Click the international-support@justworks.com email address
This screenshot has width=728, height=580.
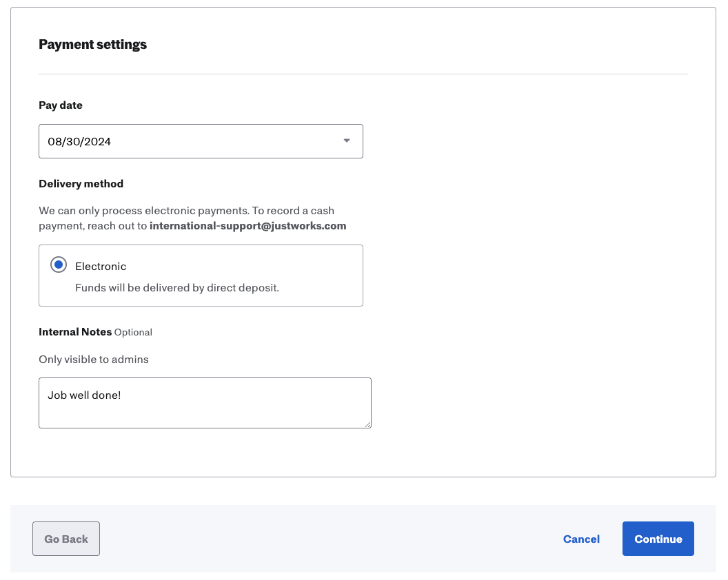pyautogui.click(x=247, y=225)
